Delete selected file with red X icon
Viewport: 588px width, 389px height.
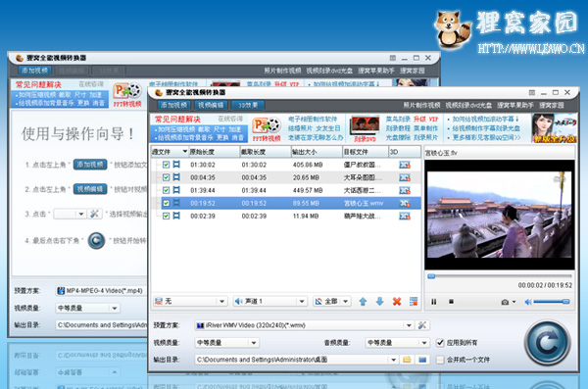[x=397, y=301]
